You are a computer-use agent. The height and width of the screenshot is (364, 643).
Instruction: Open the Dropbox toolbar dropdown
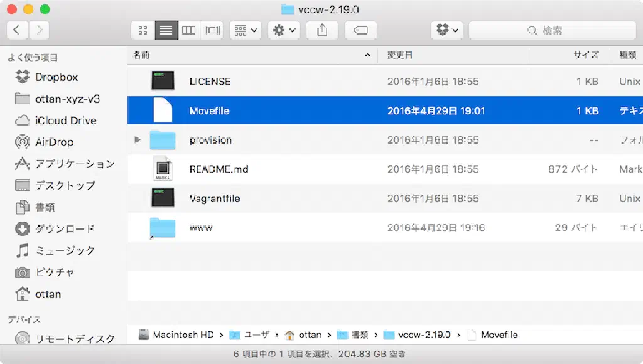446,30
